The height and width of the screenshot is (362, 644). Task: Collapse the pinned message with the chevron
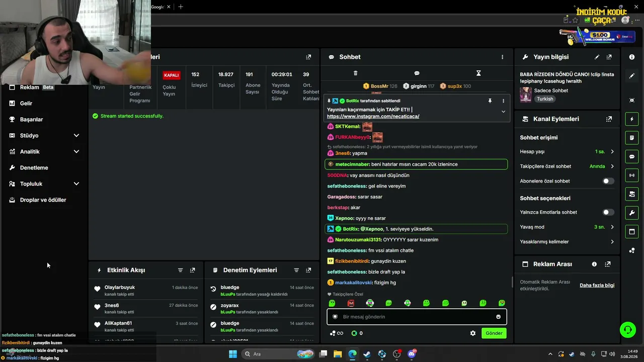tap(503, 112)
